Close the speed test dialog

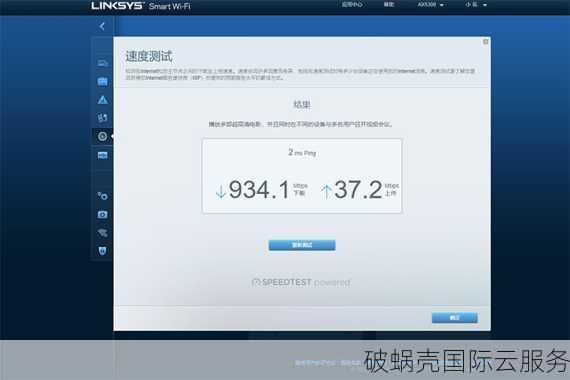(485, 42)
